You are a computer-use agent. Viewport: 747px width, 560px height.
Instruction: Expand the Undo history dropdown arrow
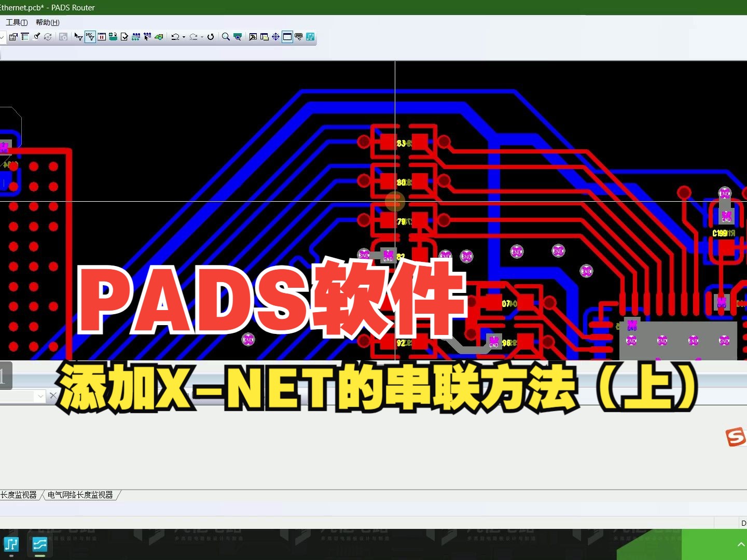(x=184, y=37)
